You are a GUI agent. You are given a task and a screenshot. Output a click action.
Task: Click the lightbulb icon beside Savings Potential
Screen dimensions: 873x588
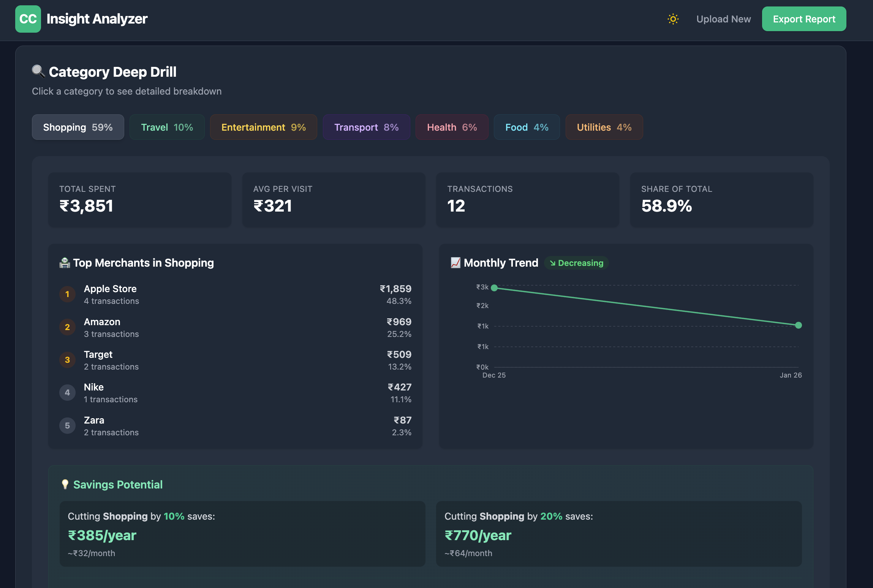(65, 484)
